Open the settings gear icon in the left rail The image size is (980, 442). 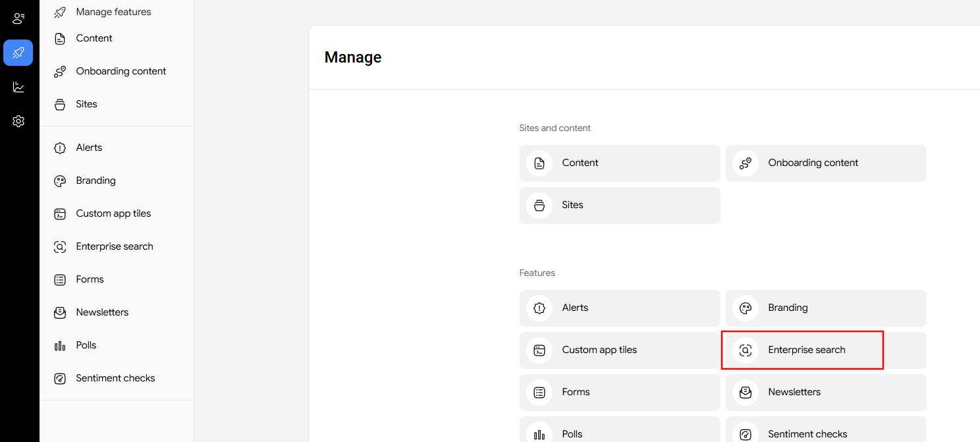coord(18,121)
